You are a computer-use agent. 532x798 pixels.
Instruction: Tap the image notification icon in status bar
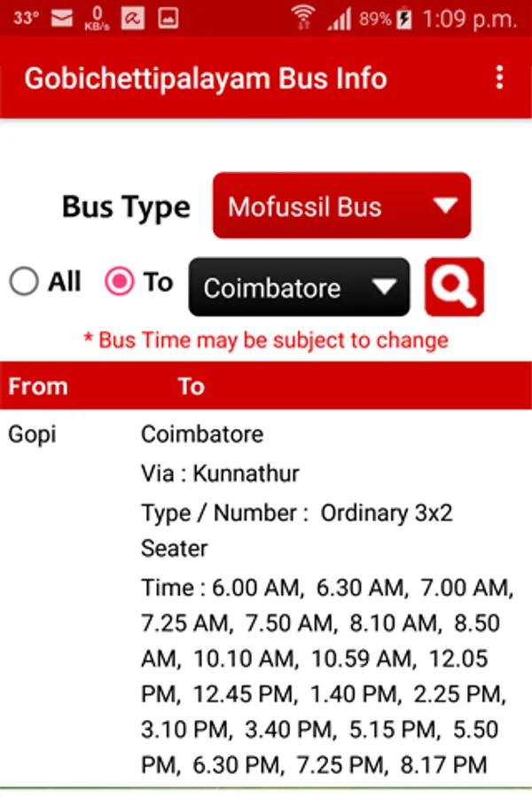pyautogui.click(x=168, y=19)
